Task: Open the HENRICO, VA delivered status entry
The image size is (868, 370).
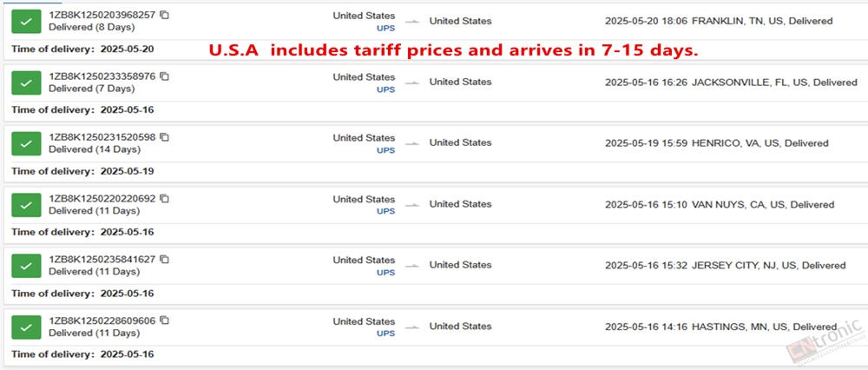Action: 716,143
